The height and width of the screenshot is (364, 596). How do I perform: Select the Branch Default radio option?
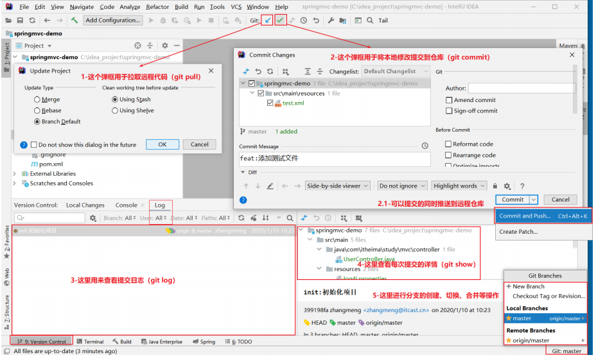click(37, 121)
